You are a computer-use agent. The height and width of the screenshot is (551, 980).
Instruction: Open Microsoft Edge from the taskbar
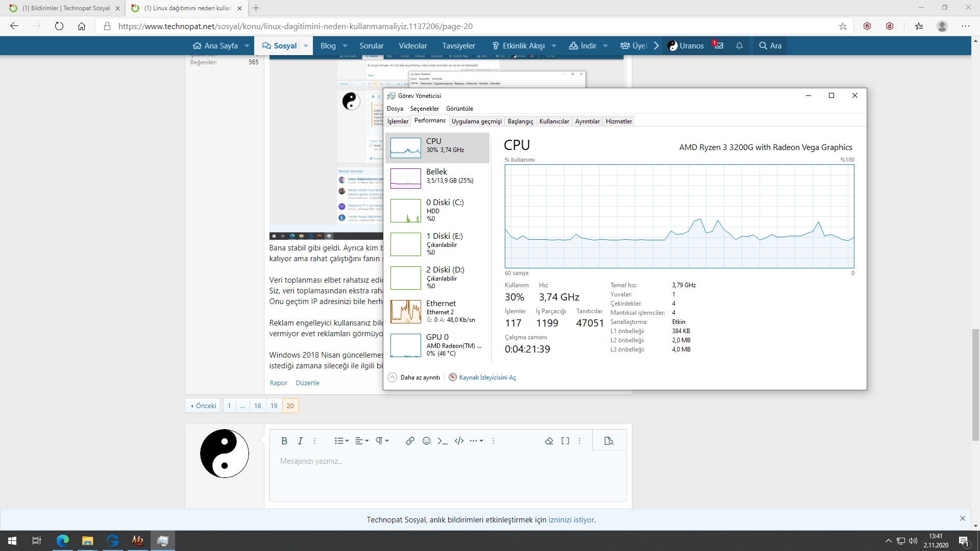[63, 541]
